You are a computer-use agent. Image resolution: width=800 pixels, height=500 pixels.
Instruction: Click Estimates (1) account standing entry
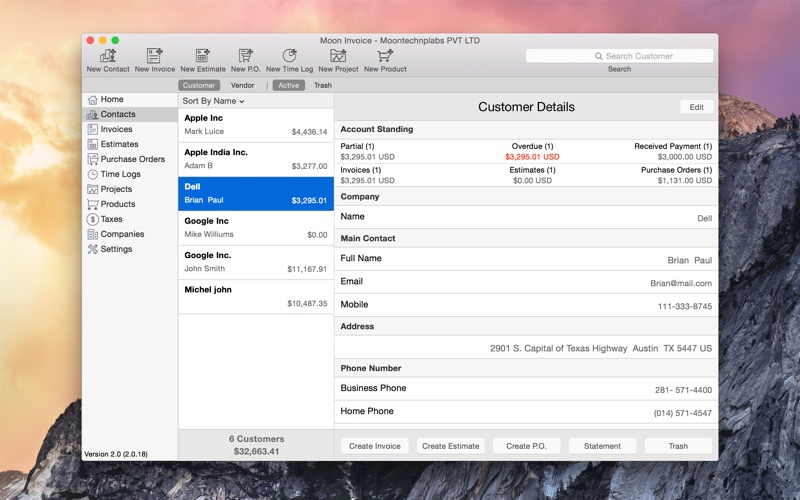point(532,175)
